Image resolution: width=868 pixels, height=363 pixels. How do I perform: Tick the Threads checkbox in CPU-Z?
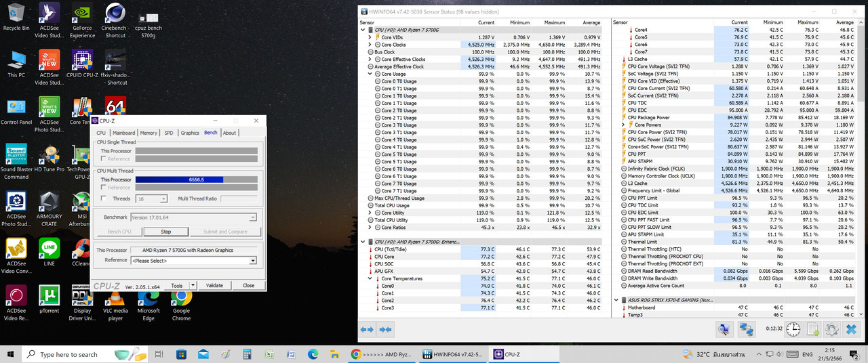tap(103, 198)
